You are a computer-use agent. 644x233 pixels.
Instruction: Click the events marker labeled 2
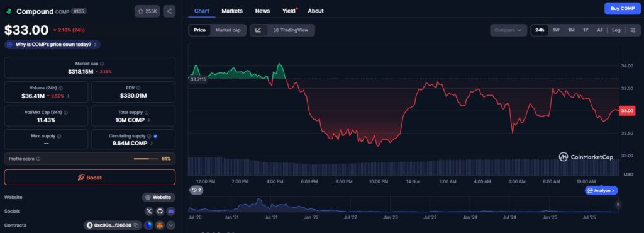coord(196,190)
